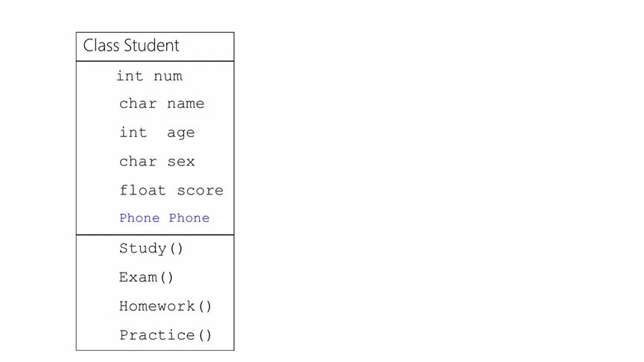
Task: Select the "score" attribute text
Action: coord(201,191)
